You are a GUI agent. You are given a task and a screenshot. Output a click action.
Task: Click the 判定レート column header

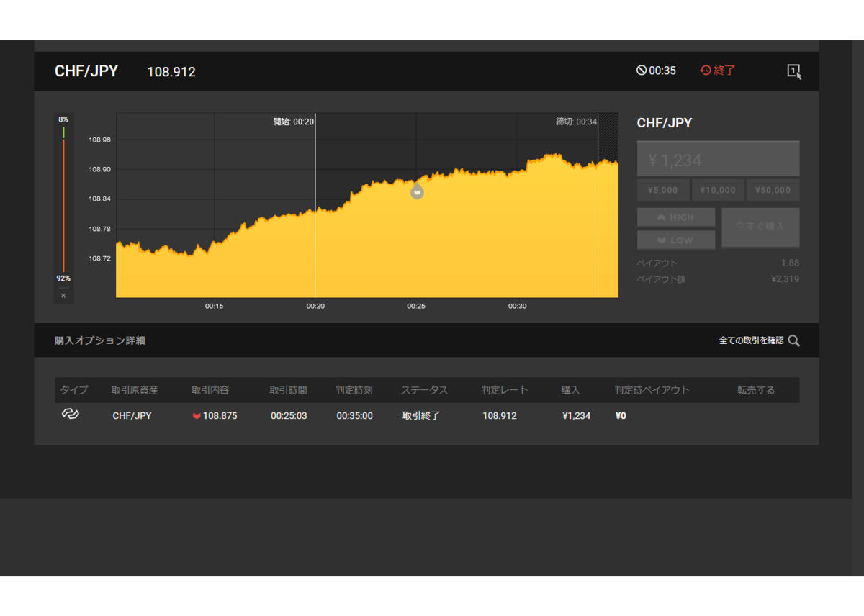pos(505,390)
